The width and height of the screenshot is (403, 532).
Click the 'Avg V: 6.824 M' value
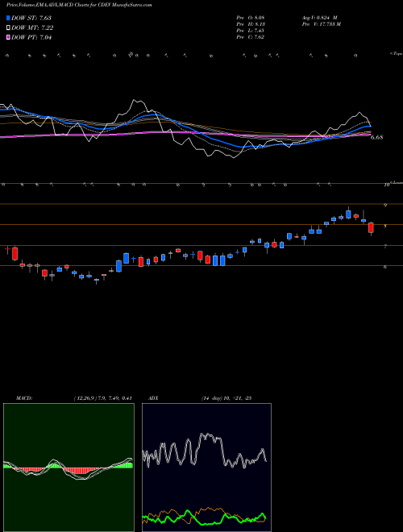319,18
